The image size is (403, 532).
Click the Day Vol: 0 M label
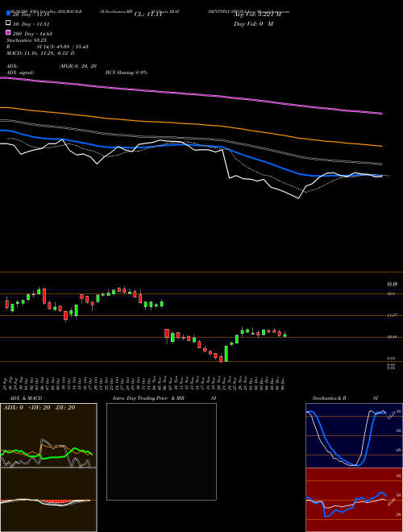[253, 24]
